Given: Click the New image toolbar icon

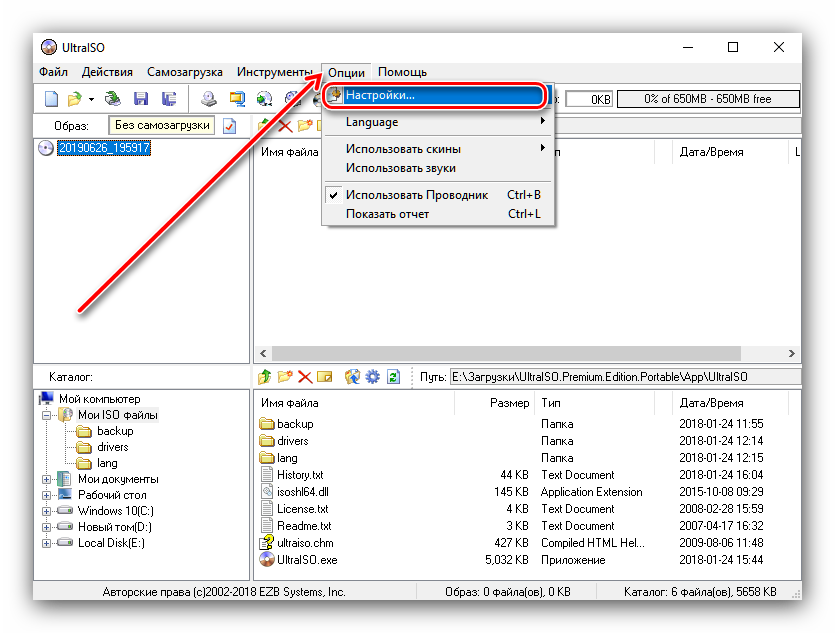Looking at the screenshot, I should click(51, 99).
